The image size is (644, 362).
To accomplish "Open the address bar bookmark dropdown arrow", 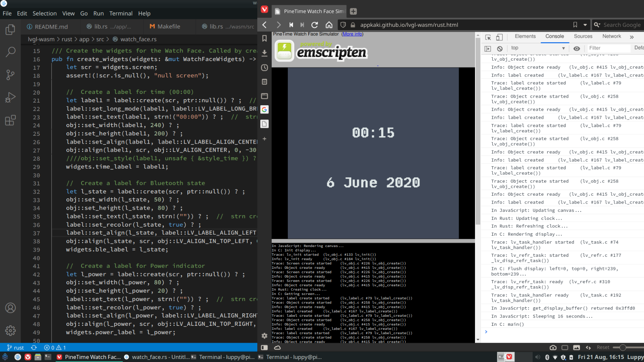I will tap(585, 25).
